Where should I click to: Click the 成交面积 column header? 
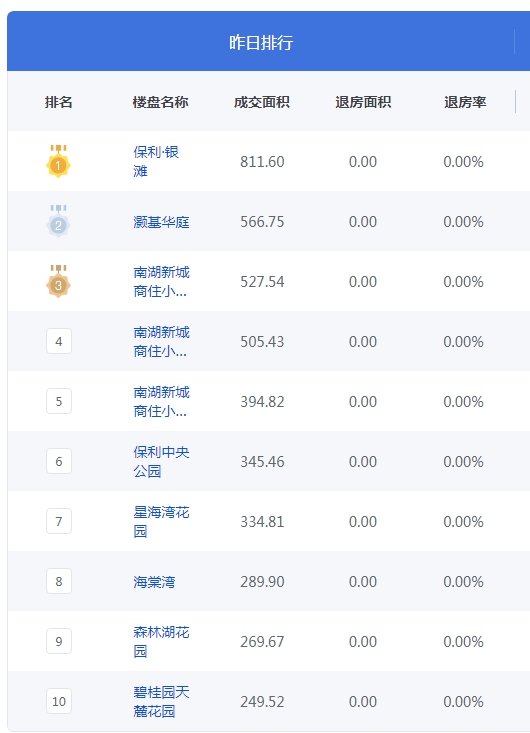(262, 102)
